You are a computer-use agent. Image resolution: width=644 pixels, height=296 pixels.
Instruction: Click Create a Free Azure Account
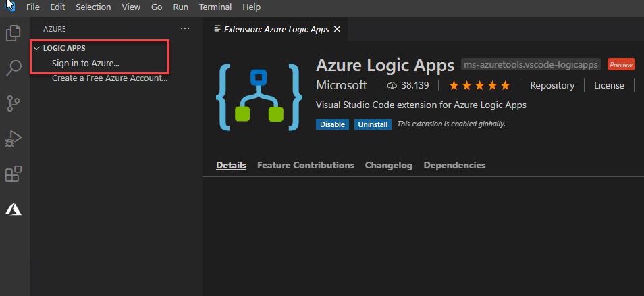109,78
